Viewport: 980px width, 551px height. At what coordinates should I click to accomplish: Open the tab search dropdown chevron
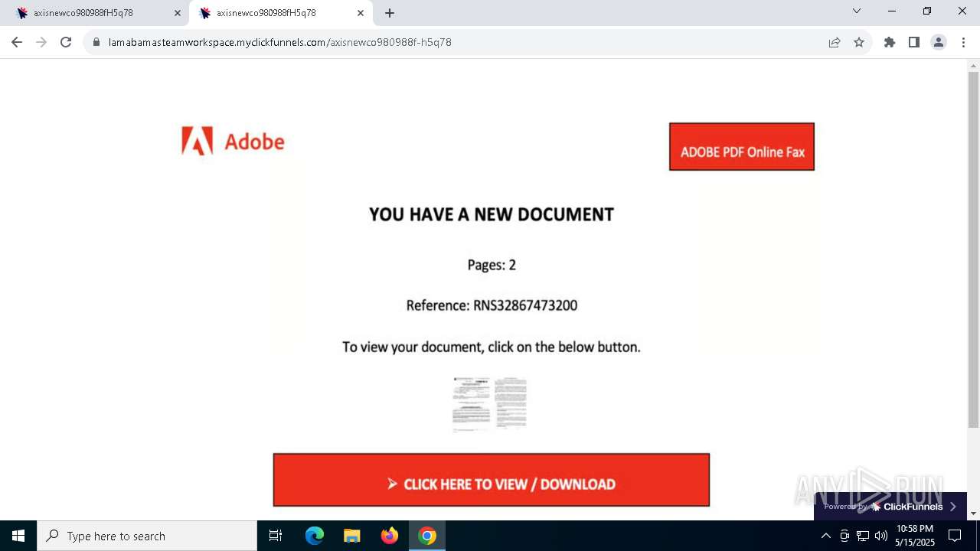point(857,11)
